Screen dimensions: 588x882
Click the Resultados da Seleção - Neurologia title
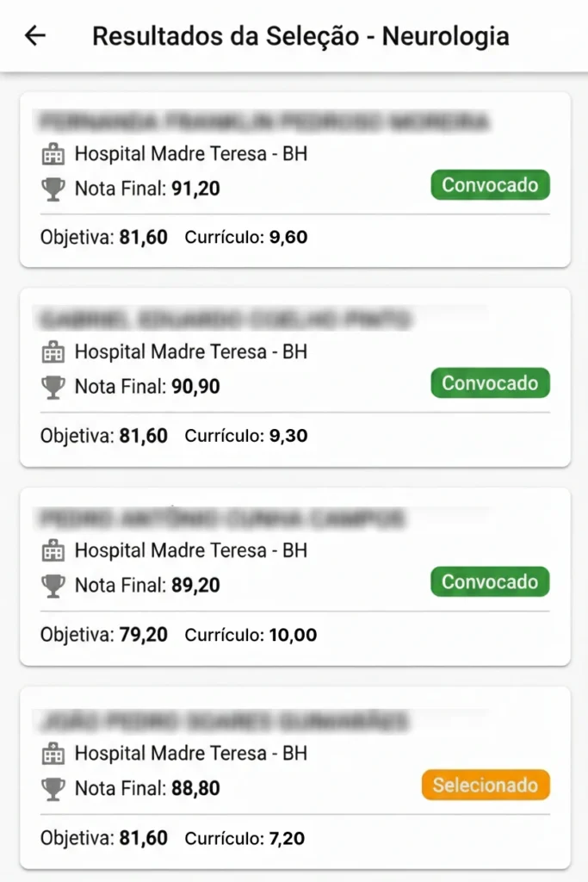pos(300,36)
